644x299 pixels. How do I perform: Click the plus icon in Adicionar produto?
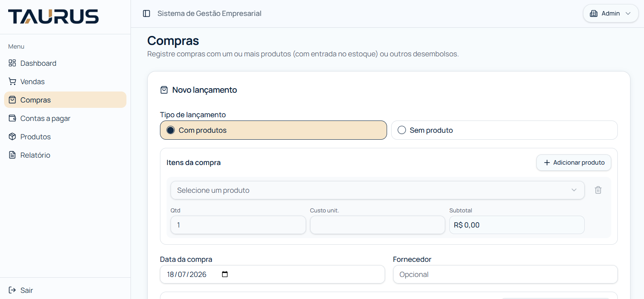tap(547, 163)
